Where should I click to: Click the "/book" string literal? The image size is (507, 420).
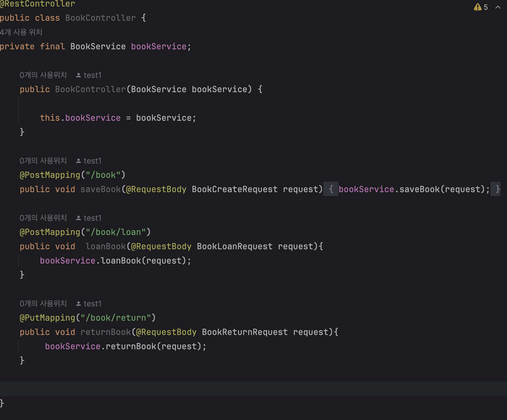point(103,175)
